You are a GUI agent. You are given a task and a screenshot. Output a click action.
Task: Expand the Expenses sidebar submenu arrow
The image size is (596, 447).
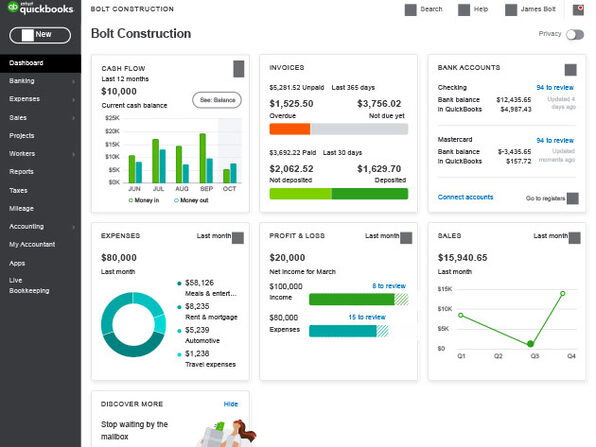[73, 100]
